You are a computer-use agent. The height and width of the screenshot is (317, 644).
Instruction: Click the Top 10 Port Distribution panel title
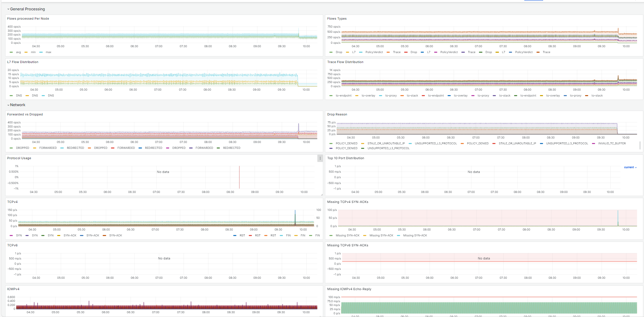[x=346, y=158]
